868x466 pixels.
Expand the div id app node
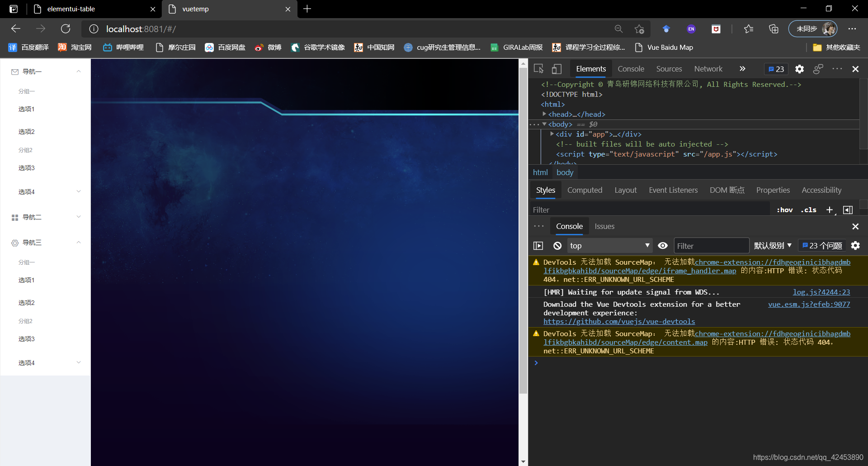pyautogui.click(x=552, y=134)
